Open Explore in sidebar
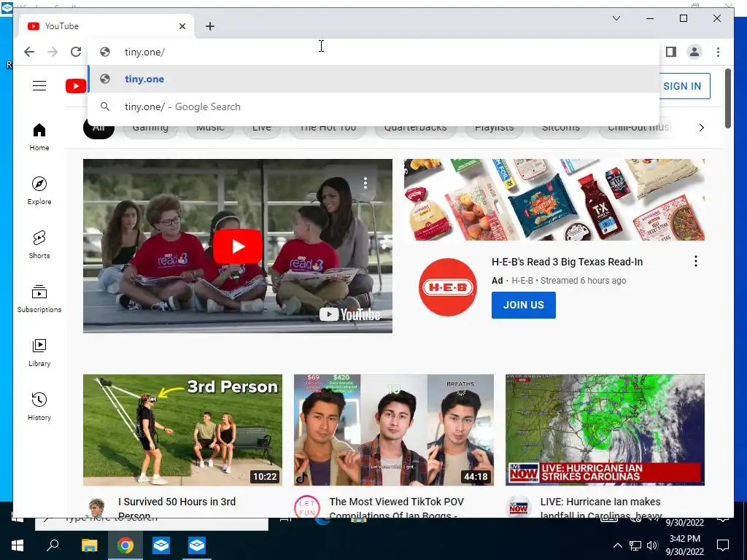The image size is (747, 560). pos(39,191)
